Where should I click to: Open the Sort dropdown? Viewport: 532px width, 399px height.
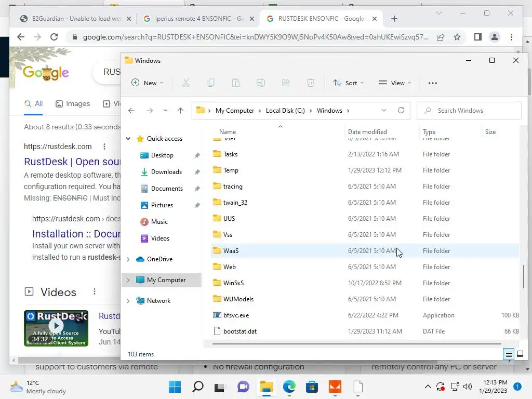[349, 83]
